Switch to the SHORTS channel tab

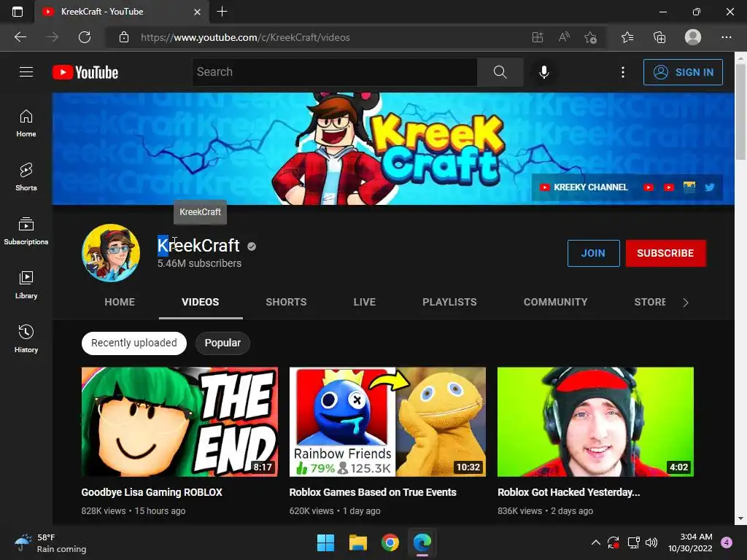click(286, 302)
